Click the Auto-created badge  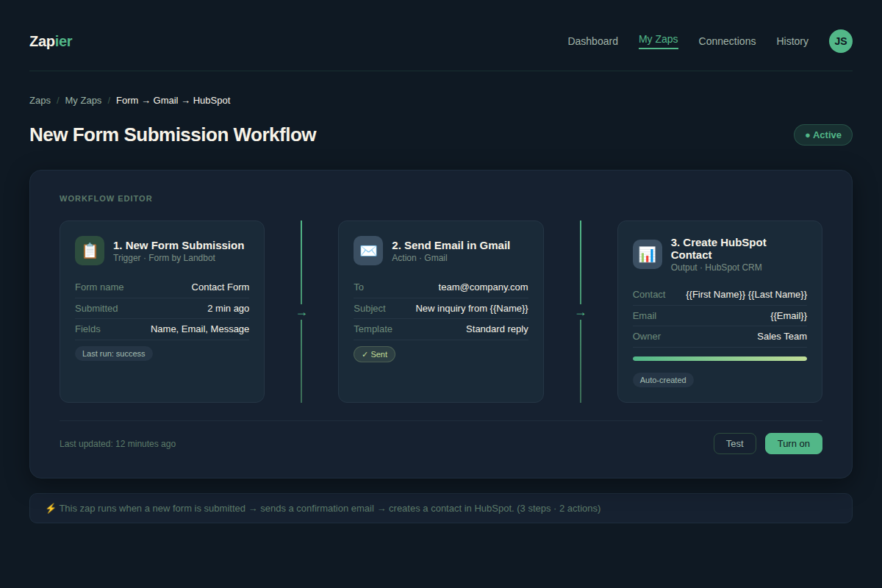point(663,380)
